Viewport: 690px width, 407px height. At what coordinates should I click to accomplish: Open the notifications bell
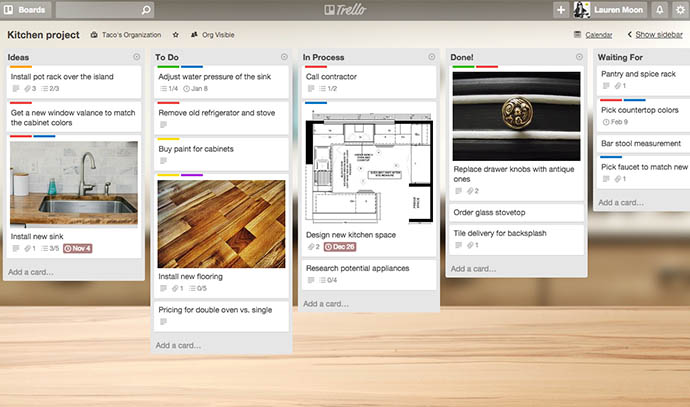click(x=659, y=10)
